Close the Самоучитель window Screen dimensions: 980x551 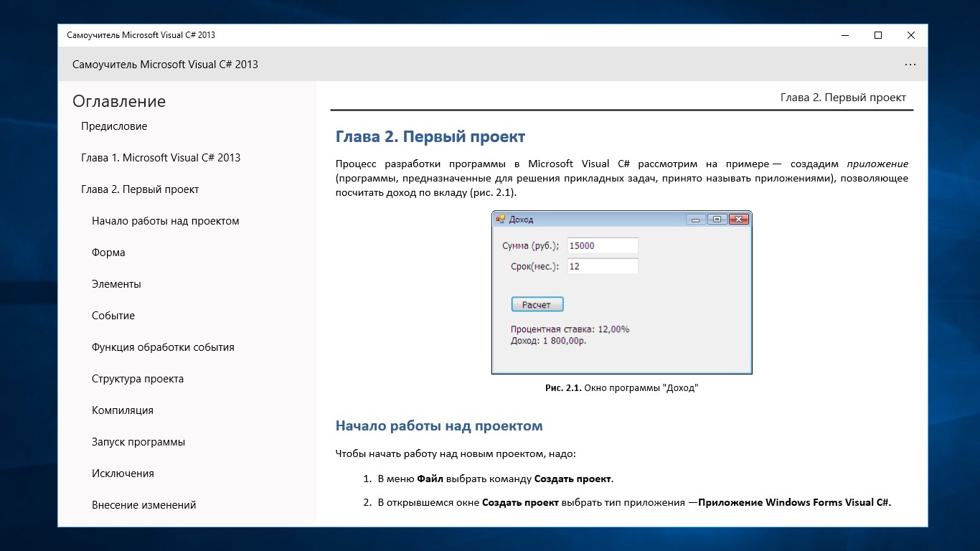[911, 35]
